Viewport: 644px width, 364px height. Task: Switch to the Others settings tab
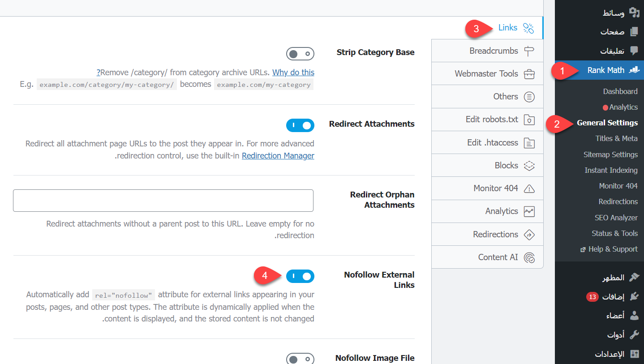point(505,97)
